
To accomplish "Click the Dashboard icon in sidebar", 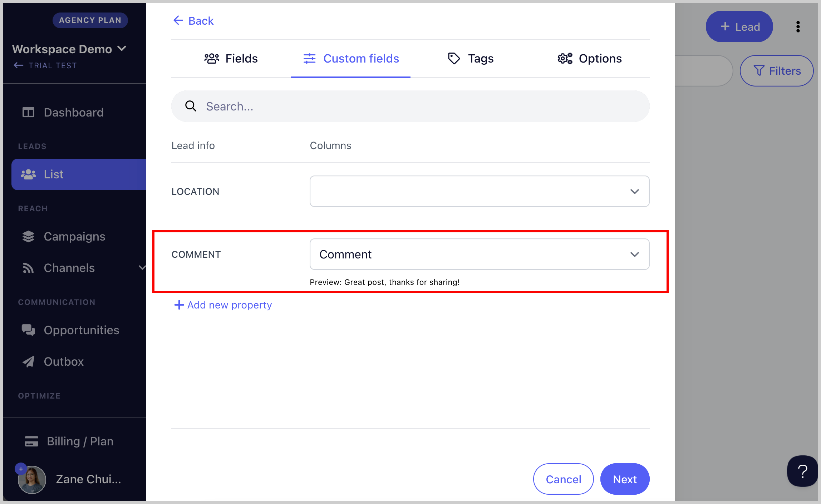I will tap(28, 112).
